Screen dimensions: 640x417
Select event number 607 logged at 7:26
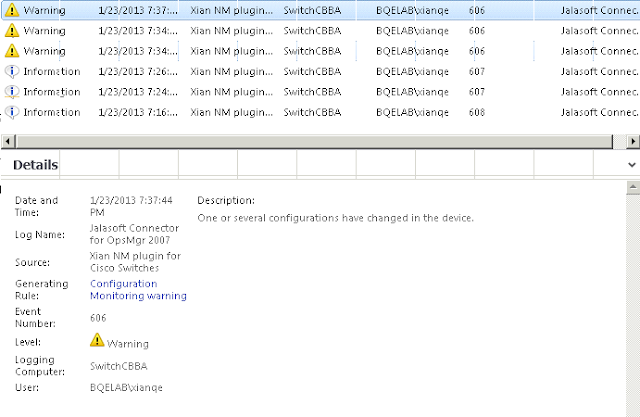(320, 71)
